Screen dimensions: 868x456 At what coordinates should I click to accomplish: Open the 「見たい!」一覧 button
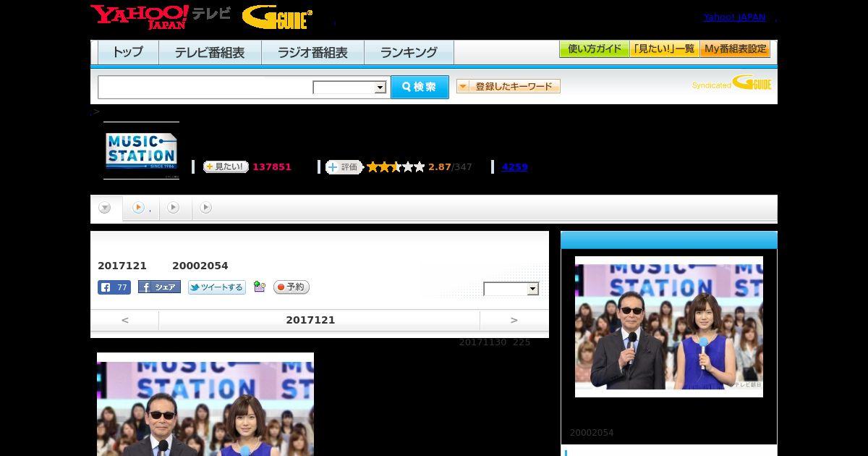coord(664,49)
